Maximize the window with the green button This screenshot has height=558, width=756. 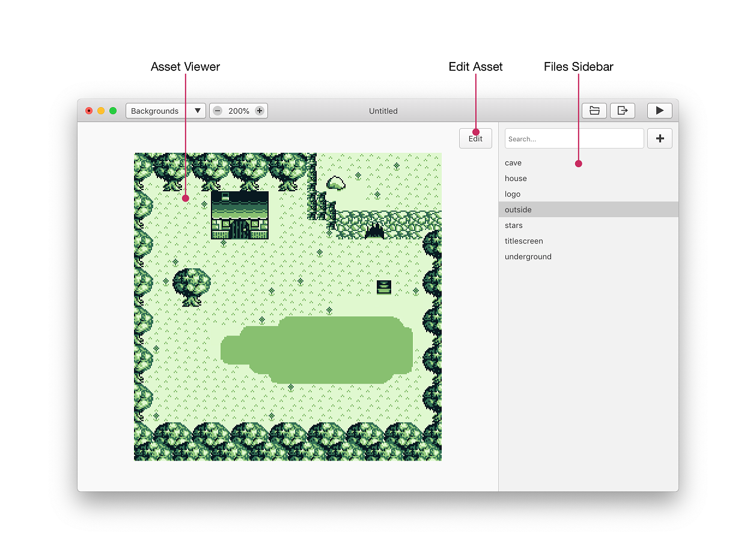click(x=113, y=111)
